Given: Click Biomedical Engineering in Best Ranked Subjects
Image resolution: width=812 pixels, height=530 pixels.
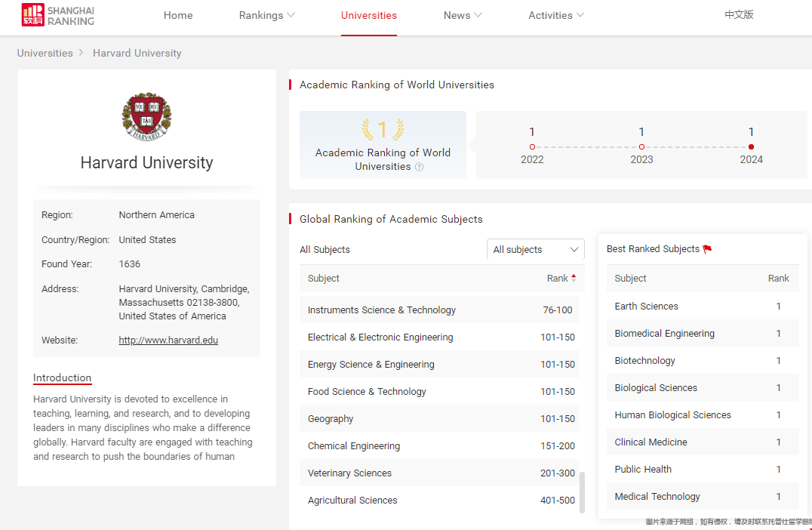Looking at the screenshot, I should pos(664,334).
